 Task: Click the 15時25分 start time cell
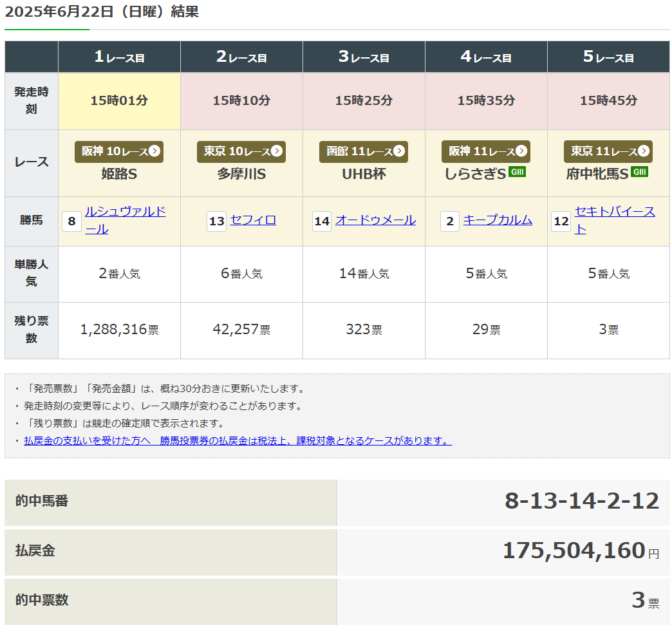tap(364, 101)
